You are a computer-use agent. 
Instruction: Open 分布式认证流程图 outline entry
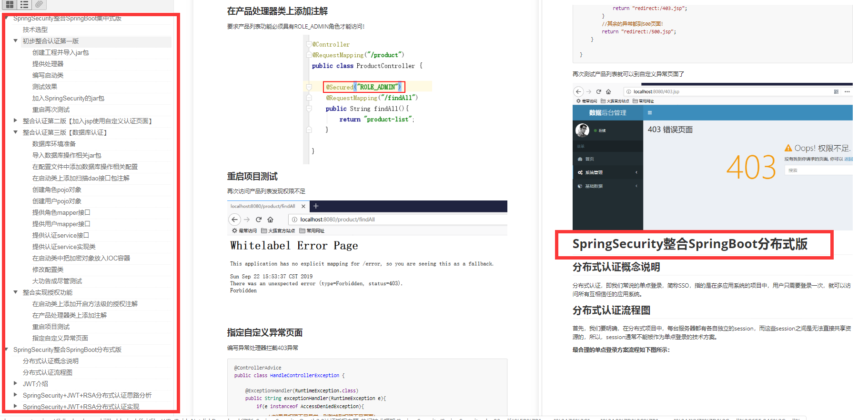(48, 372)
